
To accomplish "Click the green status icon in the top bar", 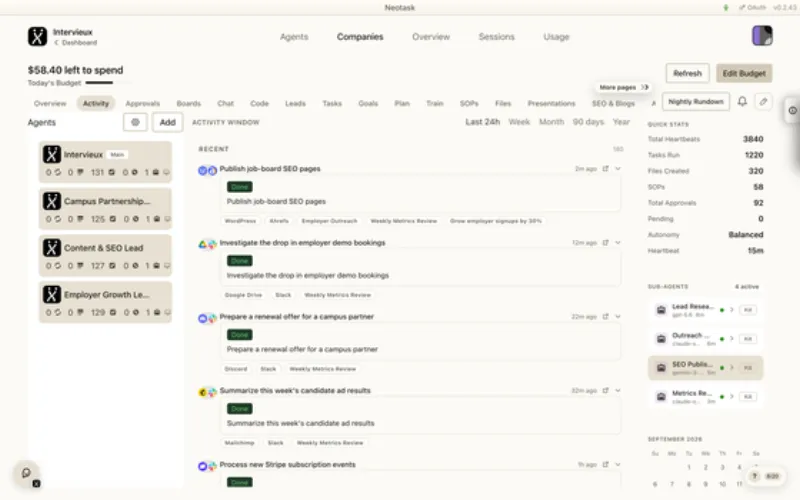I will [x=726, y=8].
